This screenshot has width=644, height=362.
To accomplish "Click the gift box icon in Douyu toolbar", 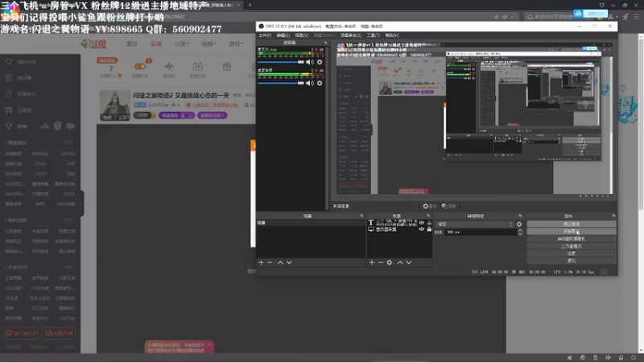I will (227, 66).
